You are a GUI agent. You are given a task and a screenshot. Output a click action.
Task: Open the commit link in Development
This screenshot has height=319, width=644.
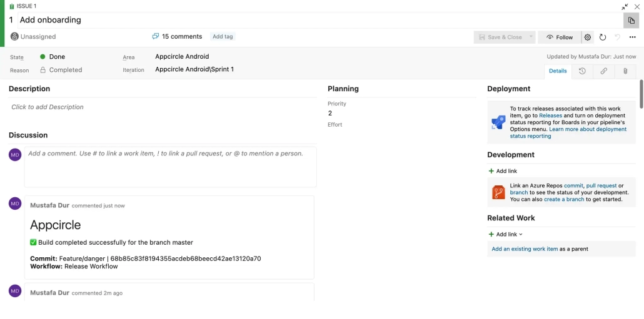point(573,185)
